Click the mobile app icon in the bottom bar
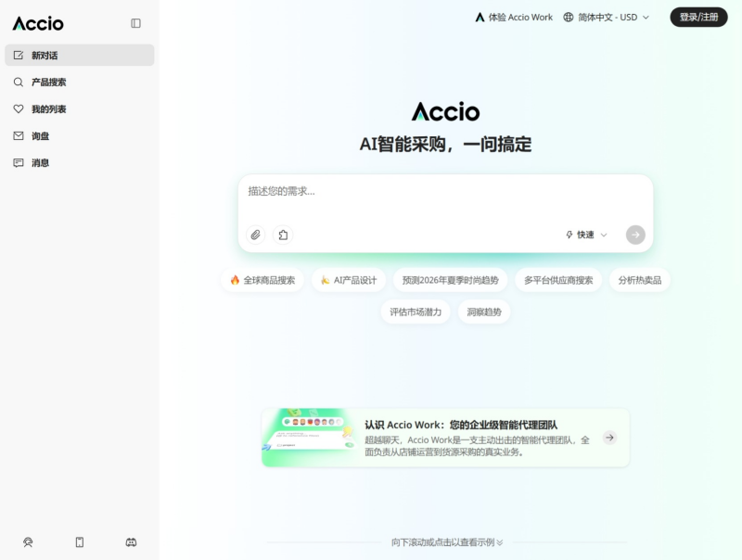 (79, 542)
